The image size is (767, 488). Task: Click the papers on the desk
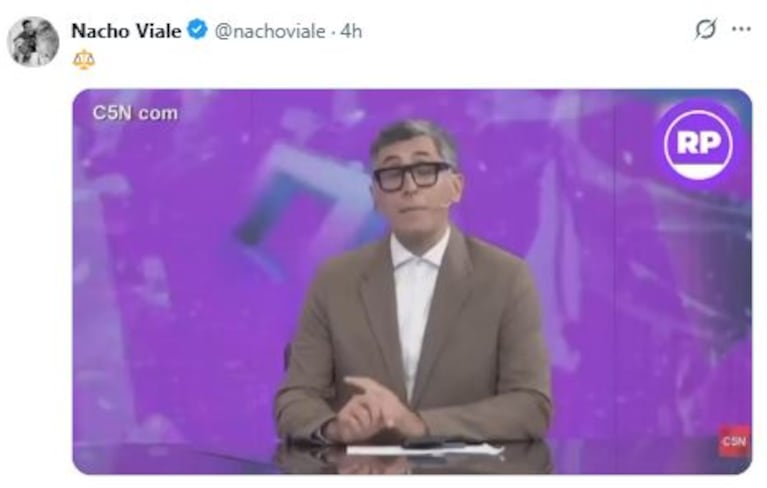[425, 450]
